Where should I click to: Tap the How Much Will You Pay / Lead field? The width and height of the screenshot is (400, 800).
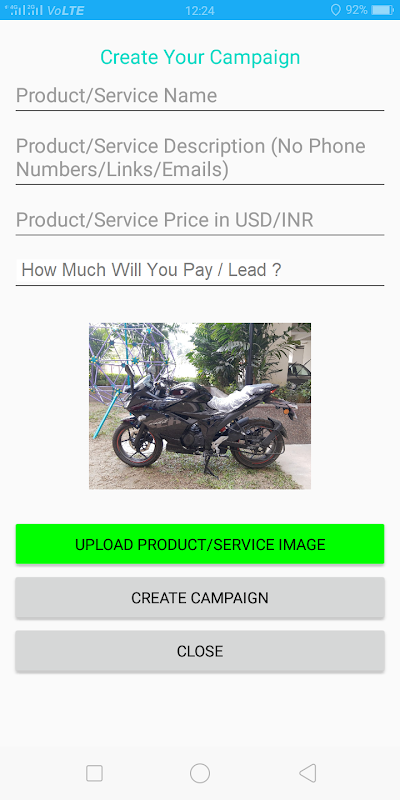click(x=199, y=270)
